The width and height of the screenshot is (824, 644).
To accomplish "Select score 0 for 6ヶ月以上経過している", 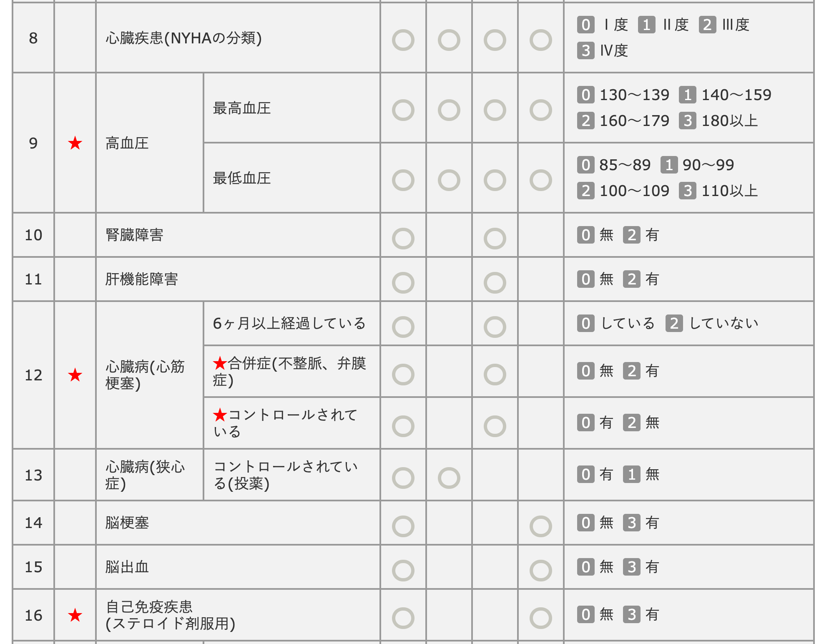I will click(403, 327).
